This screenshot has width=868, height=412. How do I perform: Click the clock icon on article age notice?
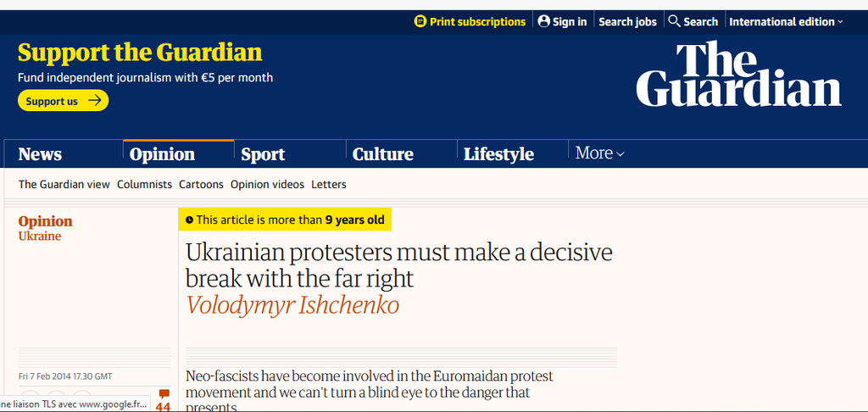click(188, 220)
